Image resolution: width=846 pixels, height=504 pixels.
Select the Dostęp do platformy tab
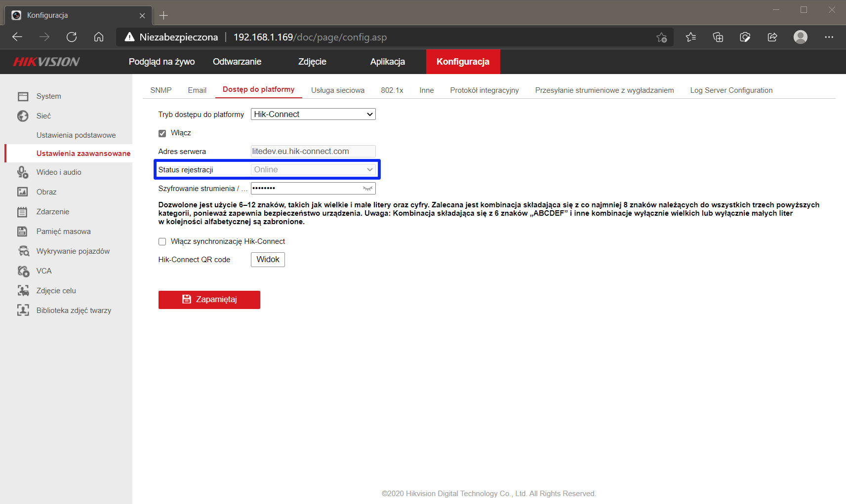(258, 89)
